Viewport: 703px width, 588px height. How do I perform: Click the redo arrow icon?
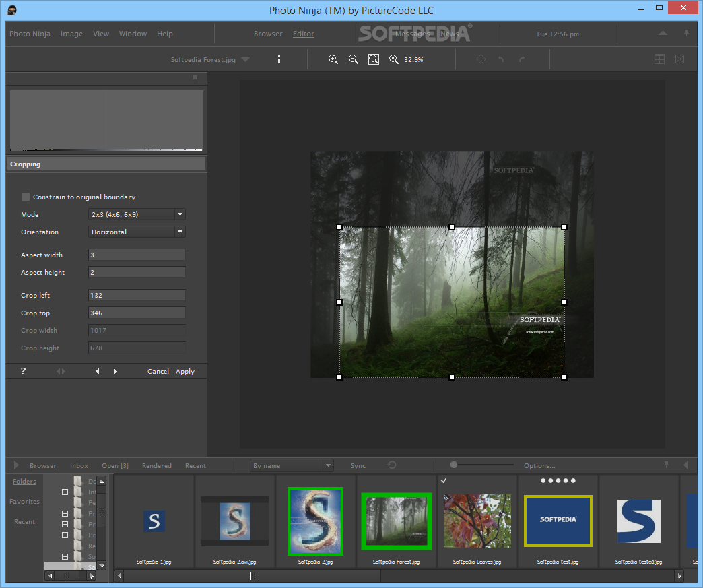pyautogui.click(x=521, y=59)
